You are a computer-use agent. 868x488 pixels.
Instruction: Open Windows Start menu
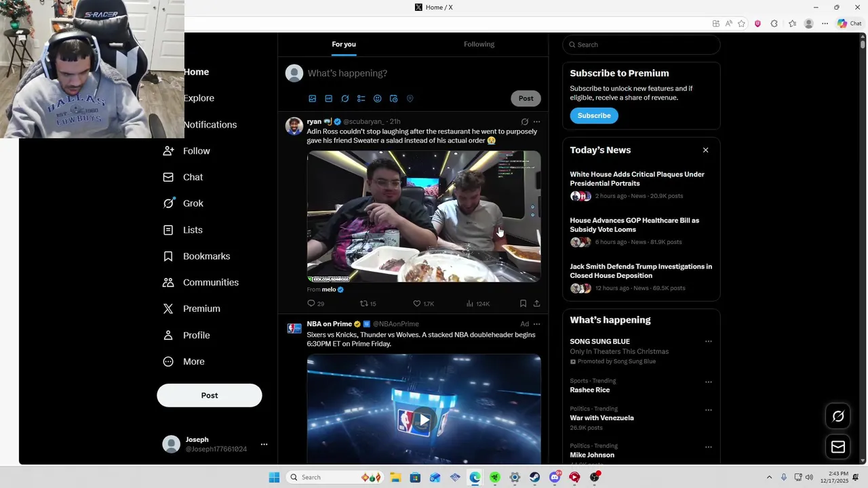point(274,477)
